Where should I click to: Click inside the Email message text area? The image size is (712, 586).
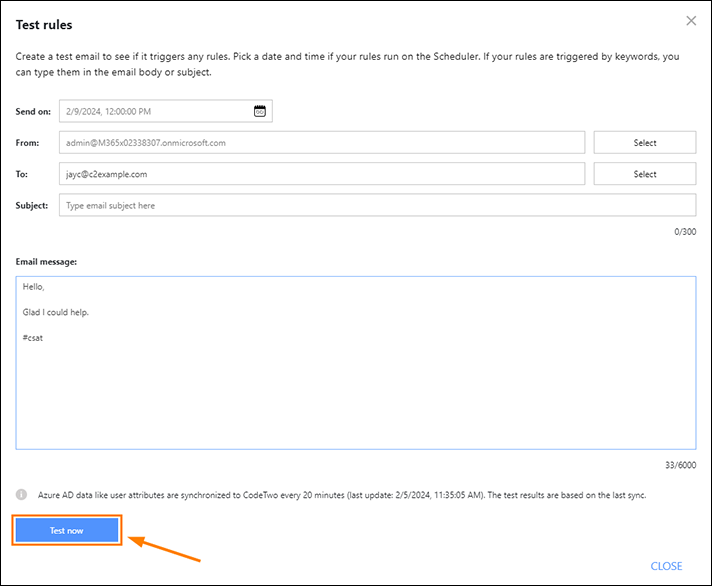point(356,363)
